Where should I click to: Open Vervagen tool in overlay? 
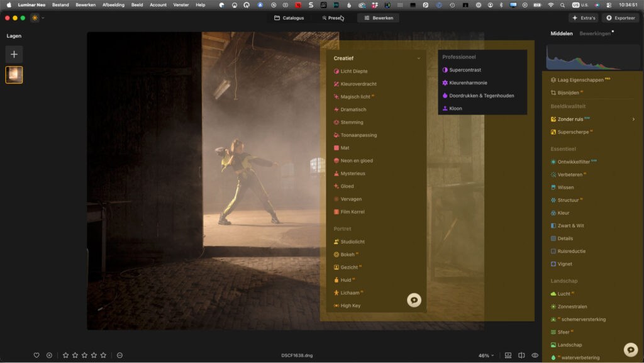347,199
